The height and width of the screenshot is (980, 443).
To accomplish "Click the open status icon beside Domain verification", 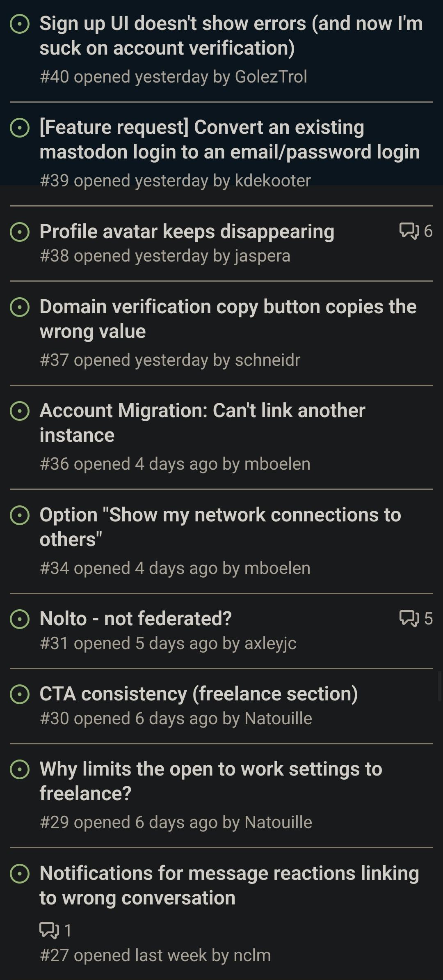I will click(x=20, y=307).
